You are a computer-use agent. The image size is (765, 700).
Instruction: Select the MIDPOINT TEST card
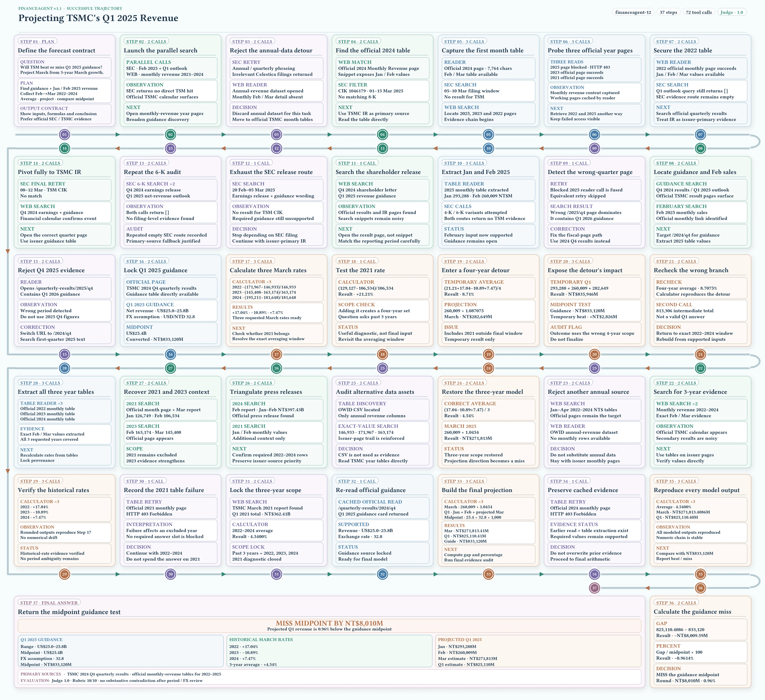[x=594, y=311]
